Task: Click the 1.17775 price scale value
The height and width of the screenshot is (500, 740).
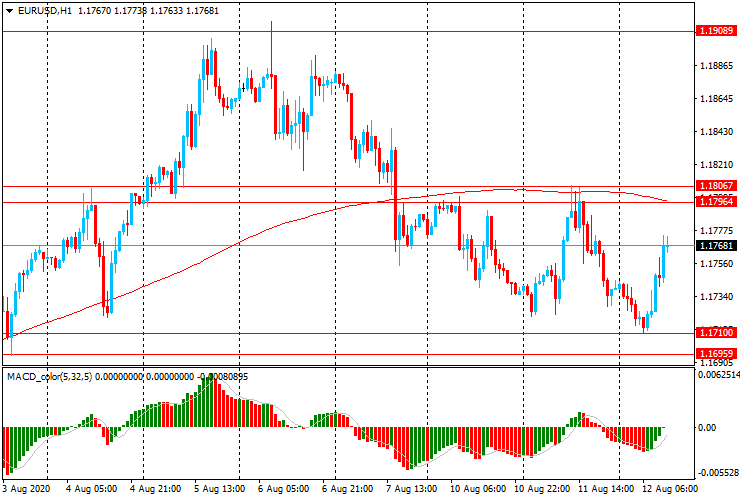Action: click(716, 231)
